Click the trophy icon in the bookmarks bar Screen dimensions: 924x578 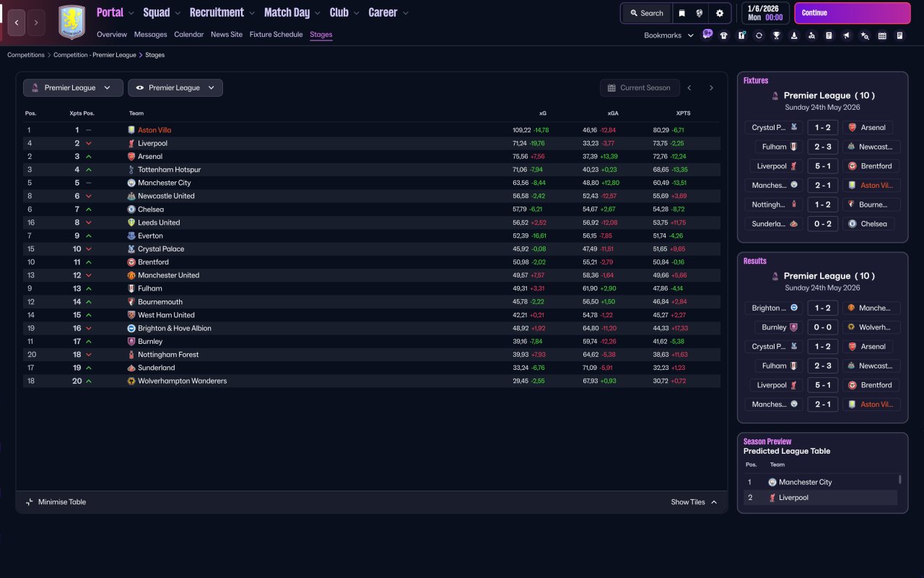pyautogui.click(x=777, y=35)
